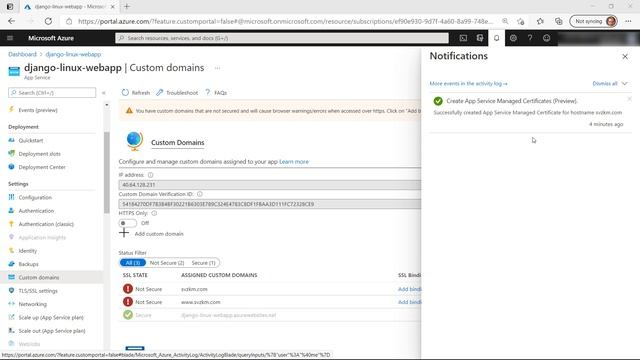This screenshot has height=360, width=640.
Task: Open browser settings and more menu
Action: [x=628, y=21]
